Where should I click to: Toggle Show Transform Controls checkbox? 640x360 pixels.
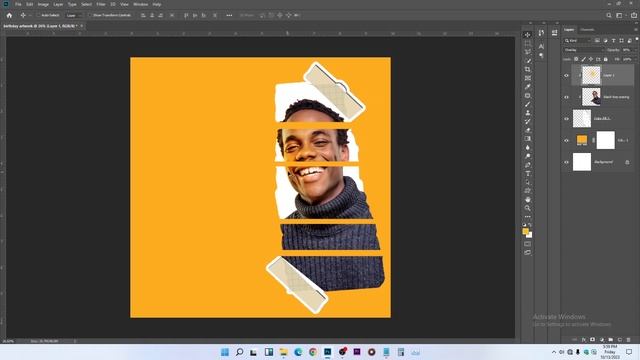[x=89, y=15]
